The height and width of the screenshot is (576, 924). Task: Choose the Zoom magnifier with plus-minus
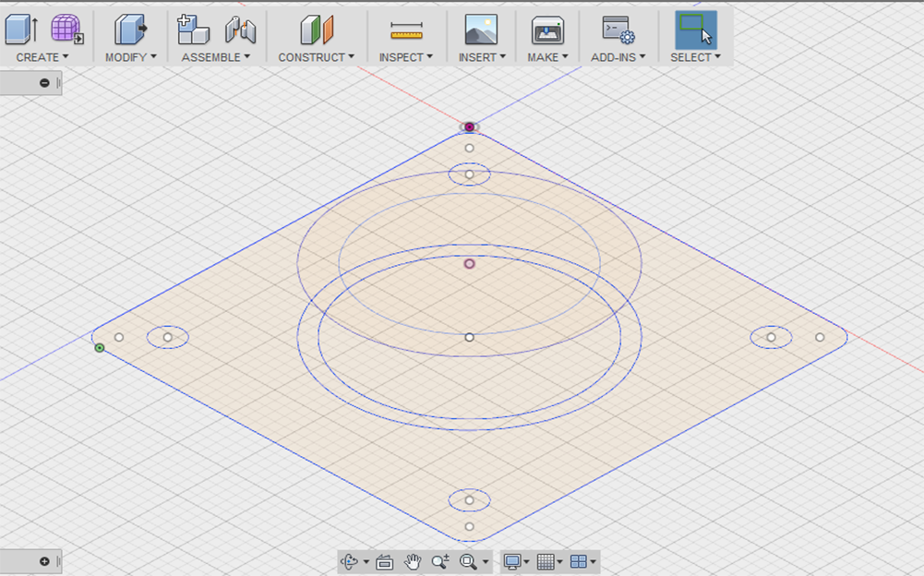(440, 562)
